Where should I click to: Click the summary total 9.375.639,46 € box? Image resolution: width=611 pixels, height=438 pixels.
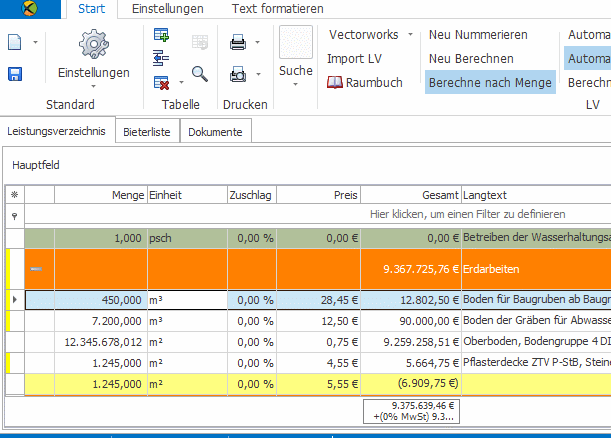click(411, 411)
